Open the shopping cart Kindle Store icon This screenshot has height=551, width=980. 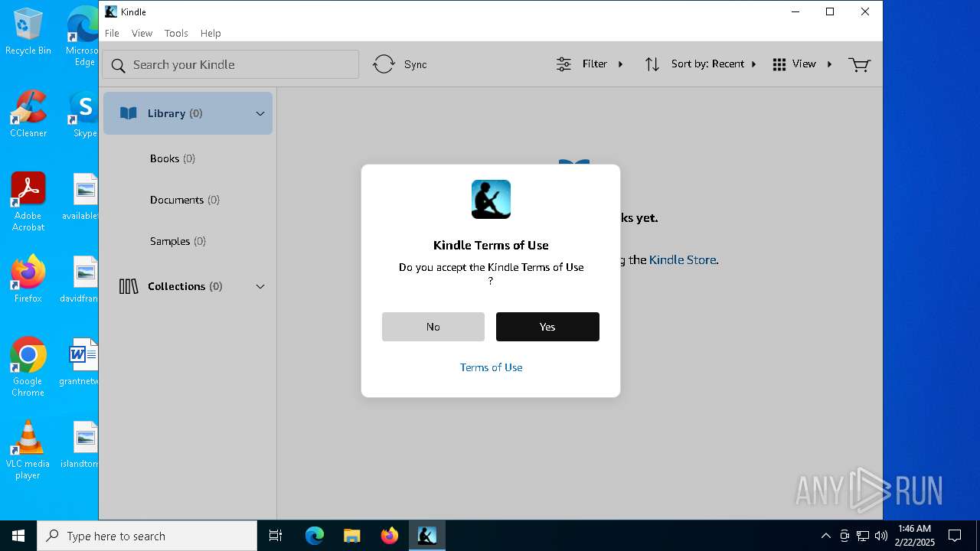pos(859,64)
